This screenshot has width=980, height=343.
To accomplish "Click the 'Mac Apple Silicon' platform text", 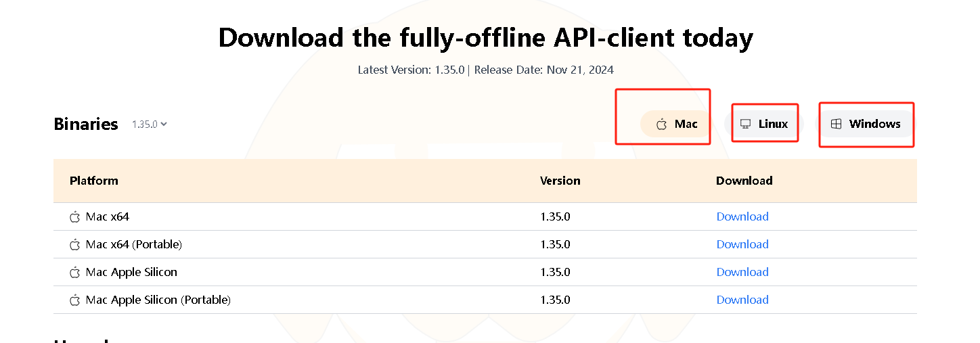I will point(131,273).
